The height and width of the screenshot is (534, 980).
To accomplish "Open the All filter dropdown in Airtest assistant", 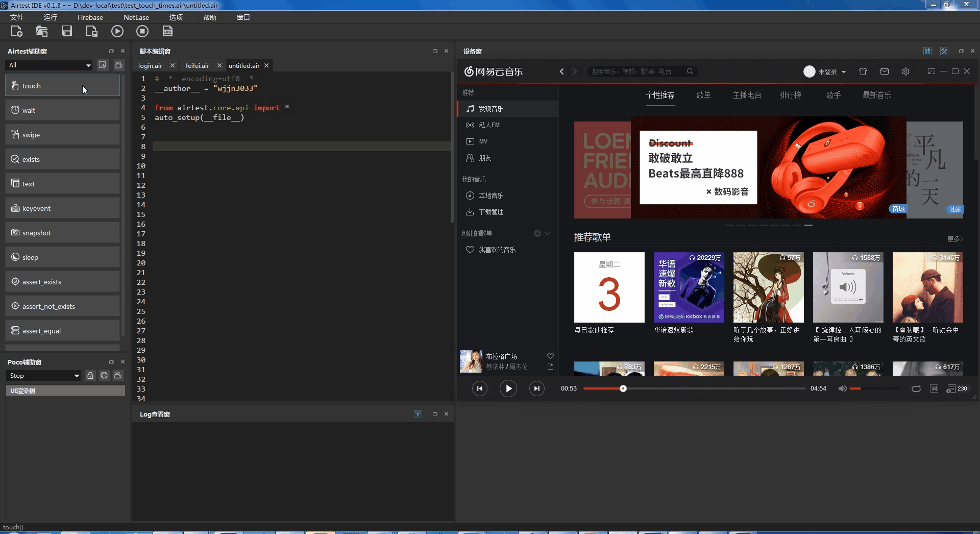I will tap(49, 65).
